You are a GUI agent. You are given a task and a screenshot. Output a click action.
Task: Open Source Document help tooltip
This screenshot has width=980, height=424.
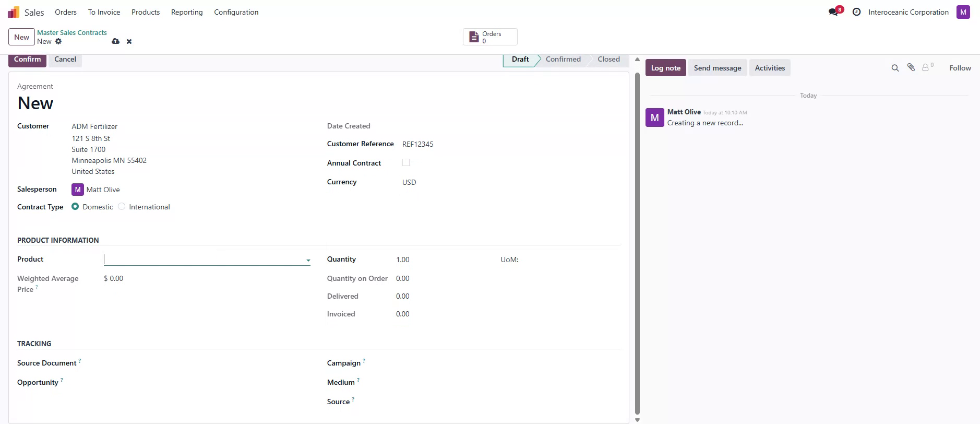pos(80,361)
